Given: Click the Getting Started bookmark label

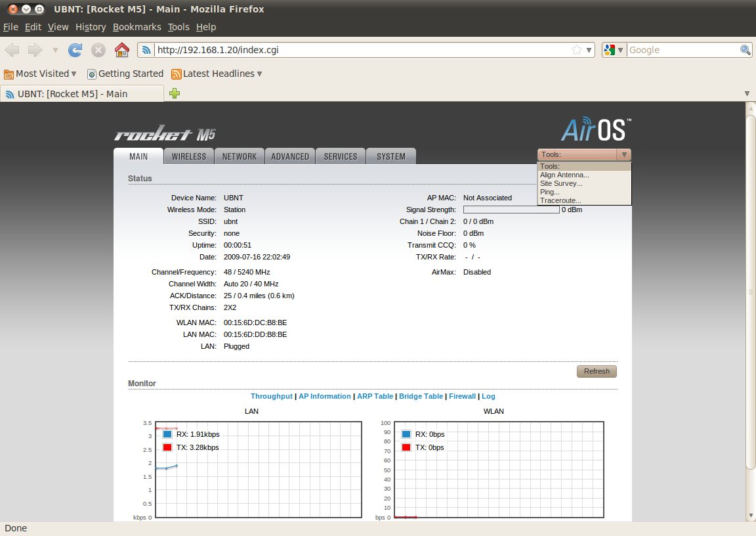Looking at the screenshot, I should (x=131, y=74).
